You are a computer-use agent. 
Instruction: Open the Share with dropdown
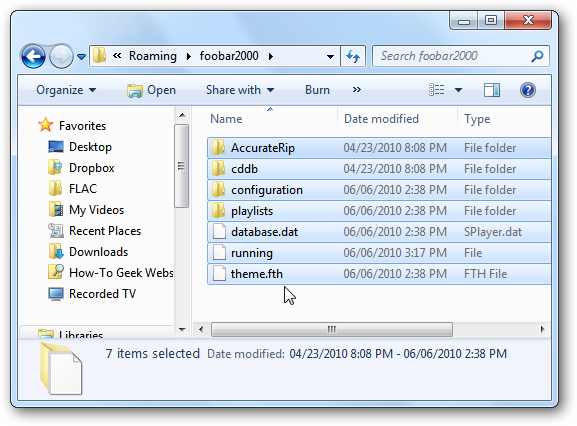click(x=240, y=90)
